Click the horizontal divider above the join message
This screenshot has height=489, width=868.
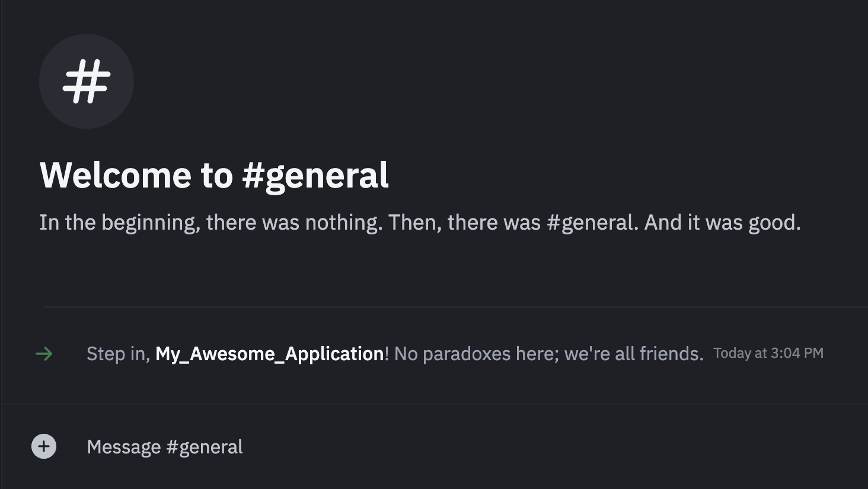[451, 307]
